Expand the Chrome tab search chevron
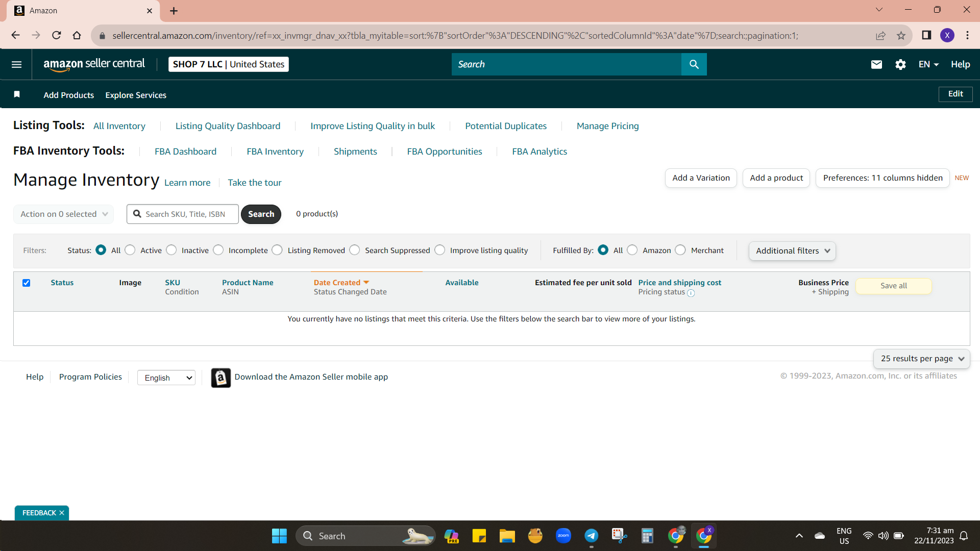The image size is (980, 551). click(x=879, y=10)
